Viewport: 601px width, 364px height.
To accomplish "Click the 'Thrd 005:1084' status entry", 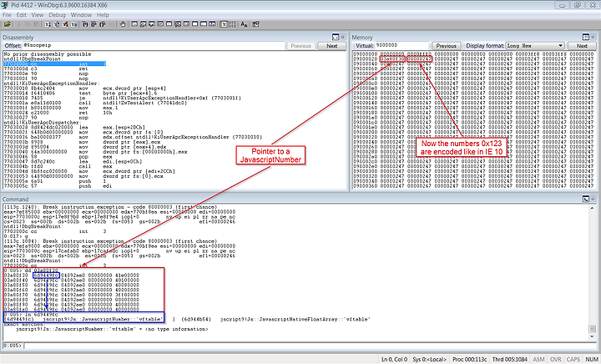I will (510, 359).
